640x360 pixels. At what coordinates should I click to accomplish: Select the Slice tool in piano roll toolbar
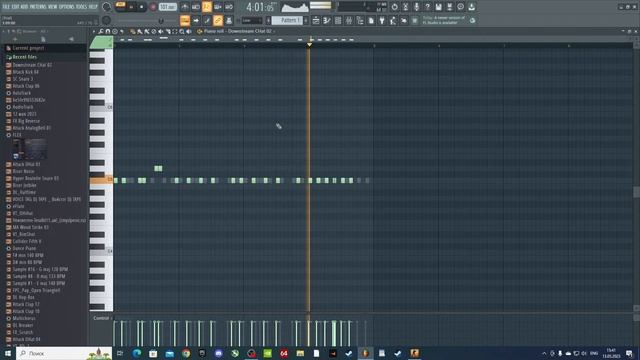pyautogui.click(x=168, y=31)
